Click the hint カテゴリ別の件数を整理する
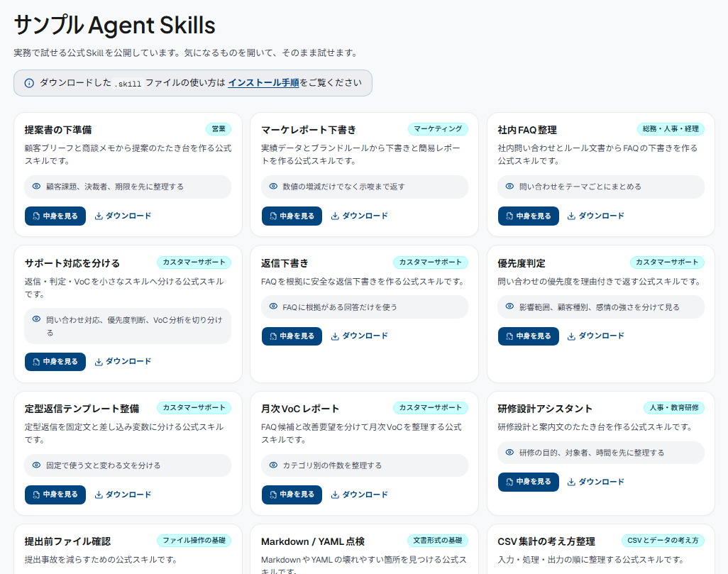The image size is (728, 574). (x=332, y=465)
